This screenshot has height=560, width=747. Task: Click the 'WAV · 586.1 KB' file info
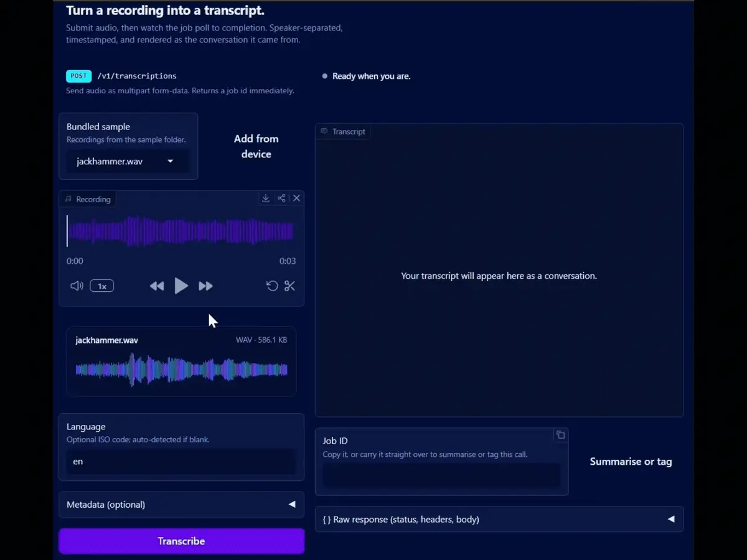pos(261,340)
